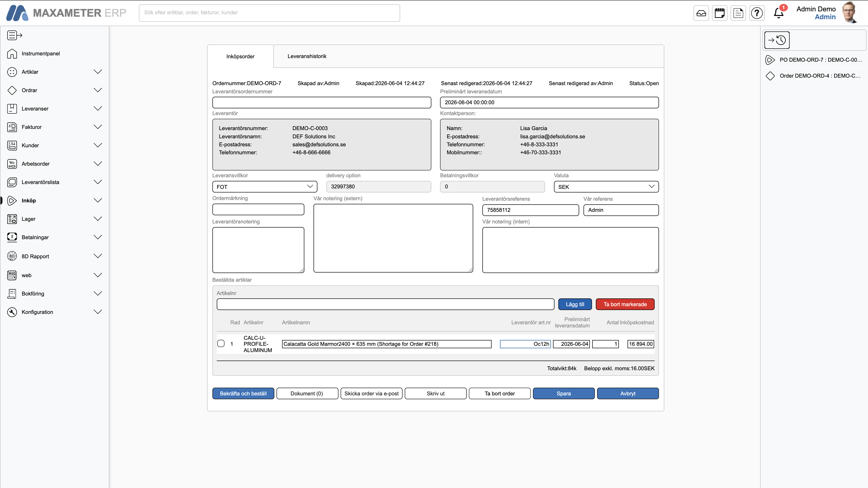This screenshot has height=488, width=868.
Task: Focus the Leverantörsordernummer field
Action: pos(322,102)
